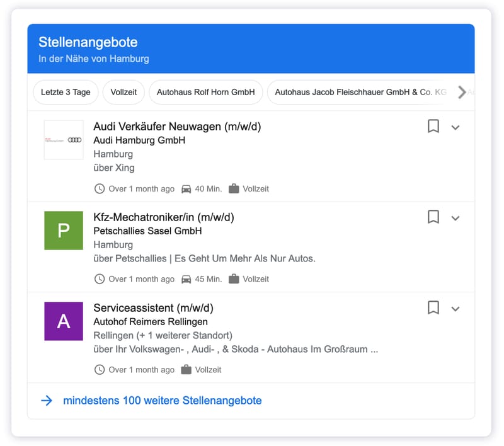Filter by Autohaus Jacob Fleischhauer GmbH
Screen dimensions: 504x446
click(360, 92)
